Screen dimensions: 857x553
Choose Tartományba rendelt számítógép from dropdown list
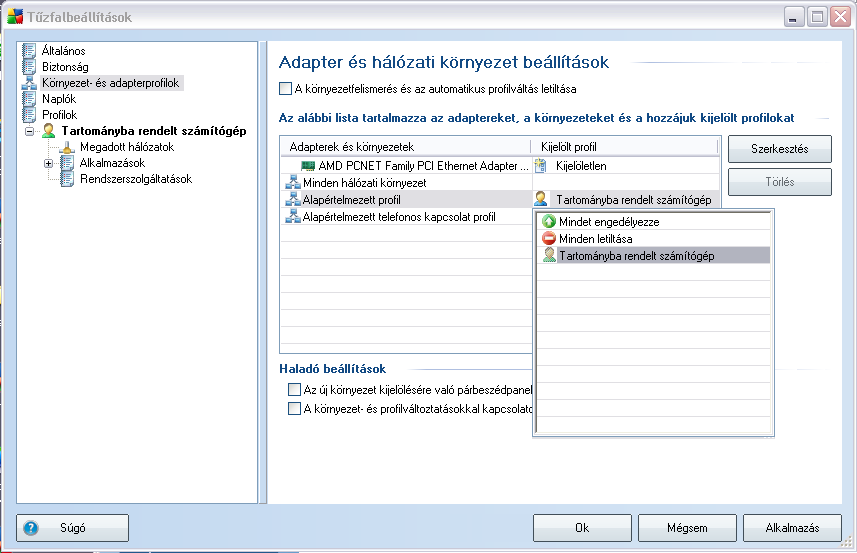click(654, 255)
